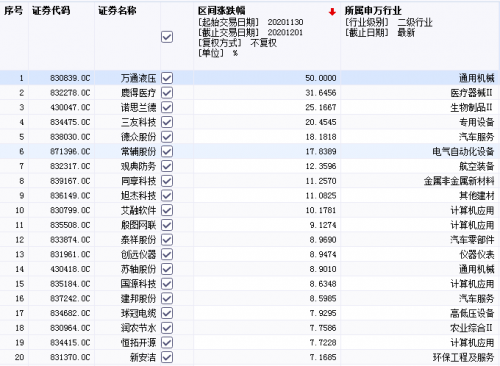Uncheck the checkbox for 鹿得医疗
Screen dimensions: 500x366
point(167,93)
